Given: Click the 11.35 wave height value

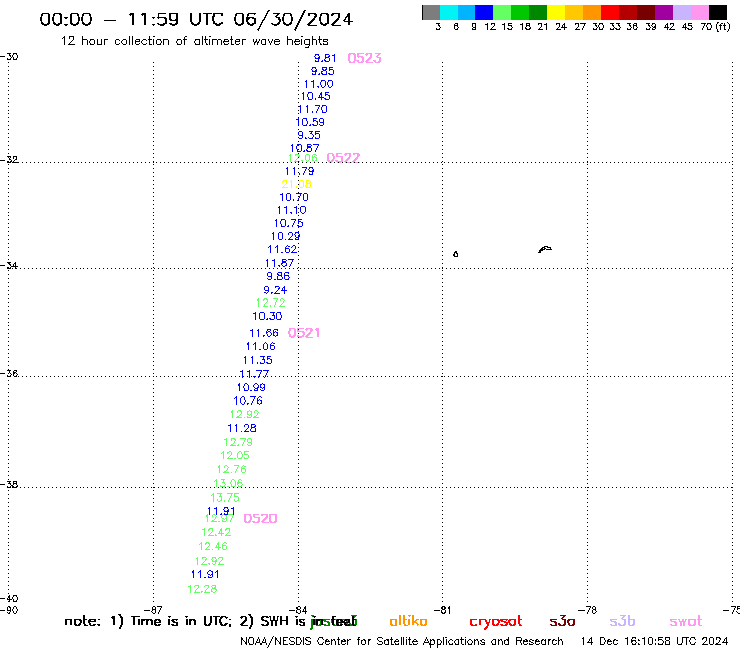Looking at the screenshot, I should pos(258,360).
